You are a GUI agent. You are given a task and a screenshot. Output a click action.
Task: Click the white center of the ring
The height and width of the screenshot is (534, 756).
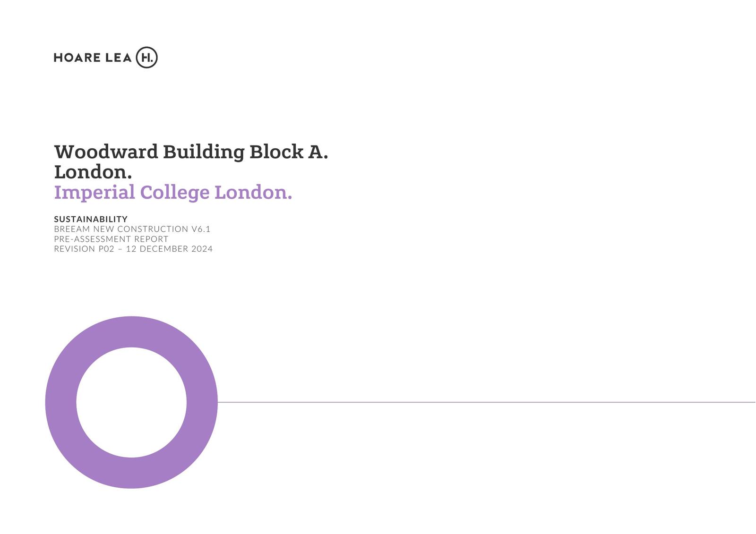(x=131, y=402)
